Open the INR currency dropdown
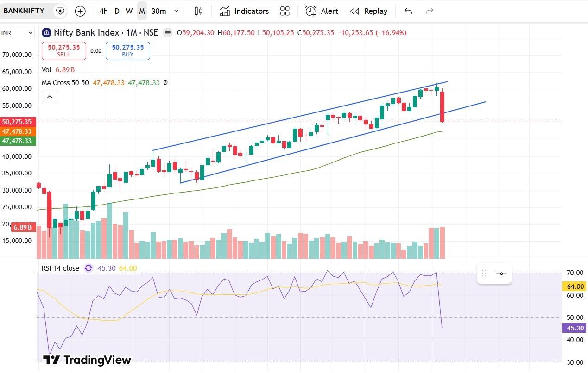 (x=17, y=33)
